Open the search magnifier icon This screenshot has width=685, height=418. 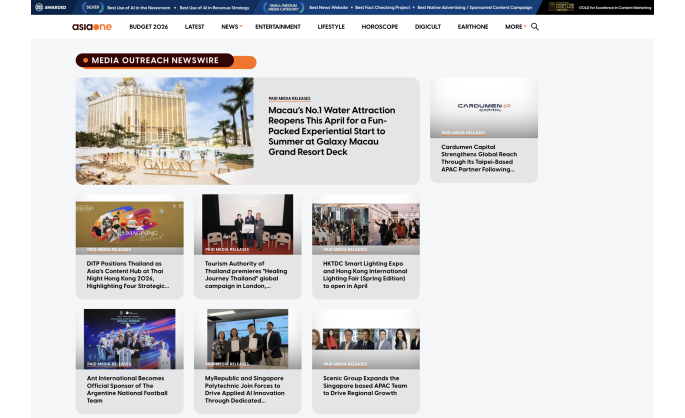tap(534, 27)
